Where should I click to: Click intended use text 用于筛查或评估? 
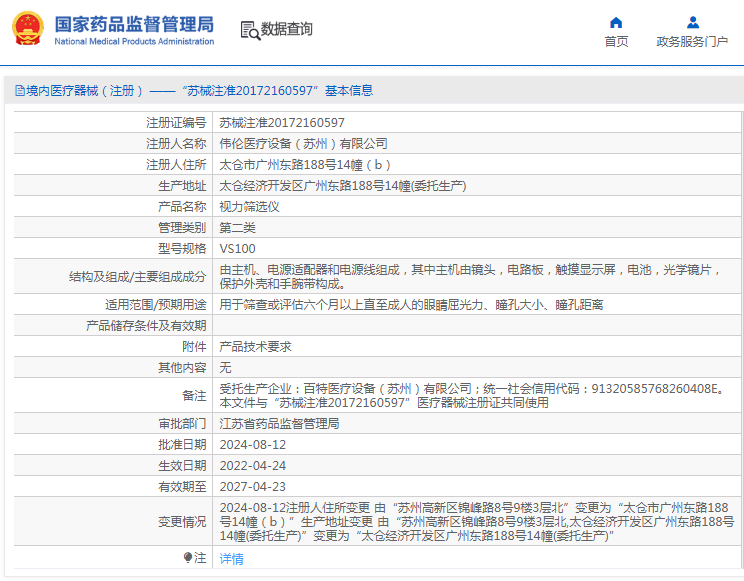pos(411,305)
